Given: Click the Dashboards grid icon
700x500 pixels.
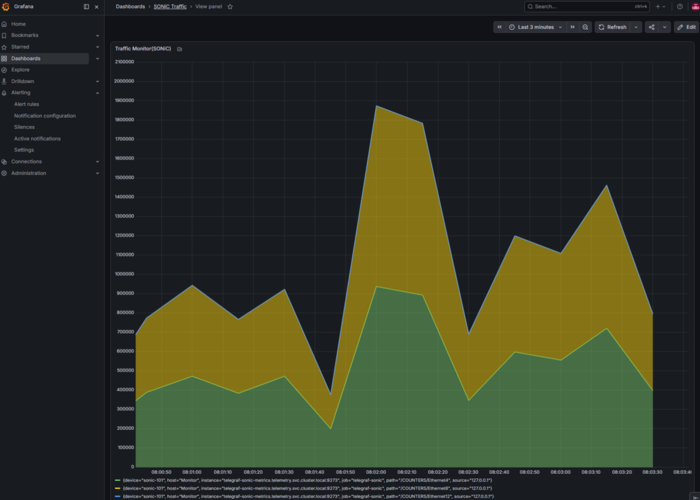Looking at the screenshot, I should pyautogui.click(x=4, y=58).
